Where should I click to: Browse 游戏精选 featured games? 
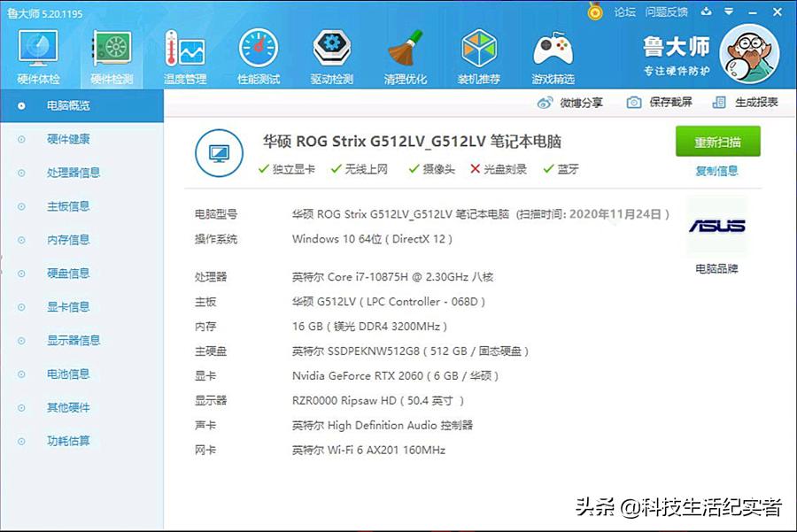[553, 53]
